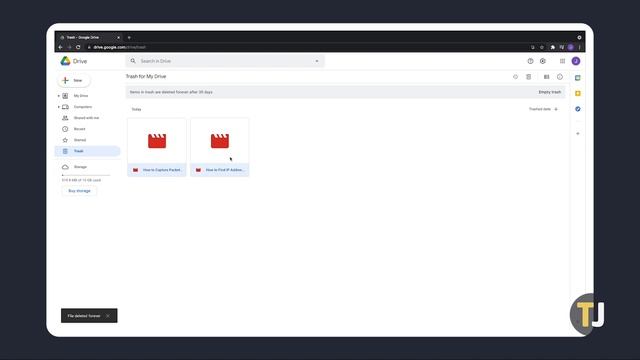Select the How to Find IP Address video thumbnail
This screenshot has height=360, width=640.
coord(220,141)
